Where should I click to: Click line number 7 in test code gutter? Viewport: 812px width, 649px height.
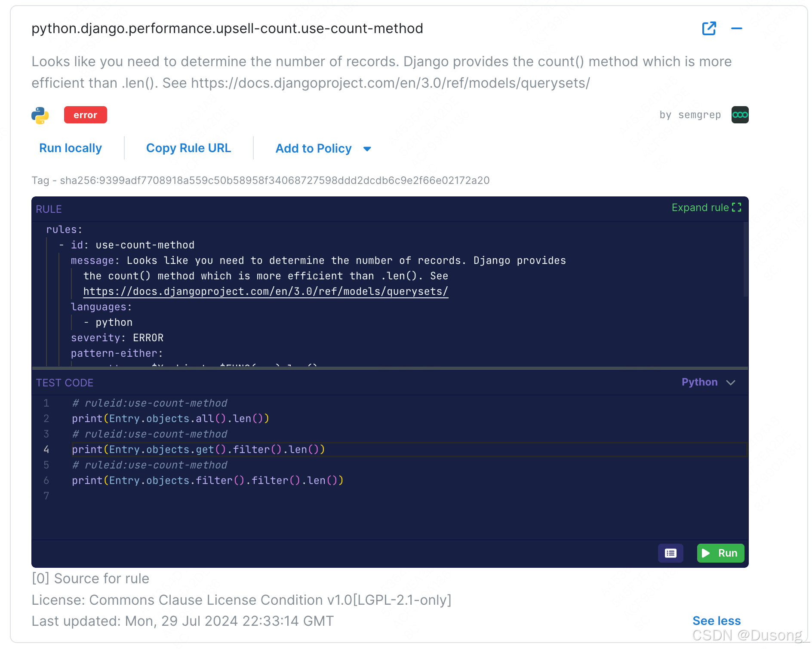46,496
